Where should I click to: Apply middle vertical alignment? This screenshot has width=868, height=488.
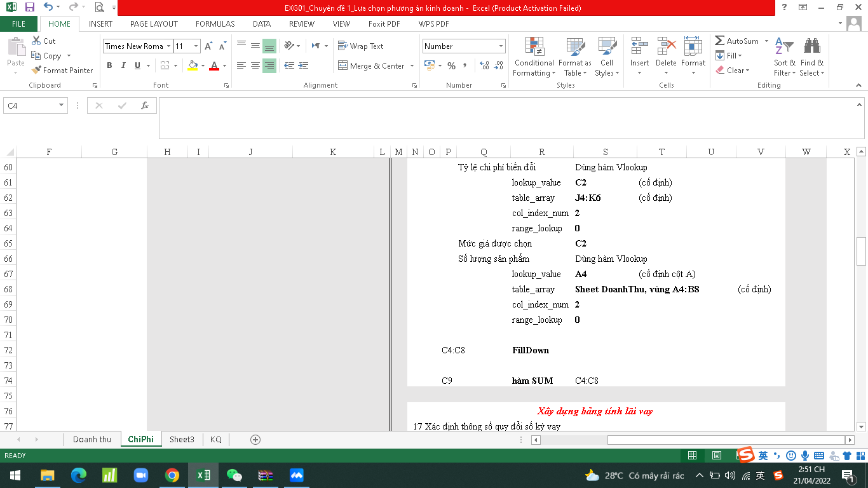(255, 46)
